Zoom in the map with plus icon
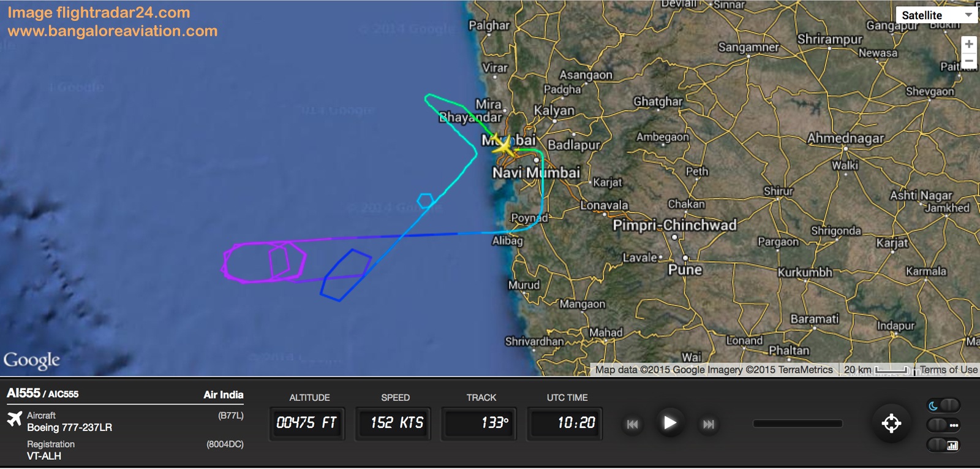Viewport: 980px width, 469px height. click(969, 44)
